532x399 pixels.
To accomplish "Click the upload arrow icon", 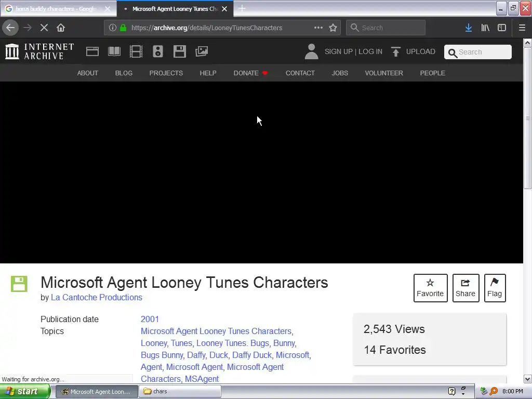I will [395, 51].
